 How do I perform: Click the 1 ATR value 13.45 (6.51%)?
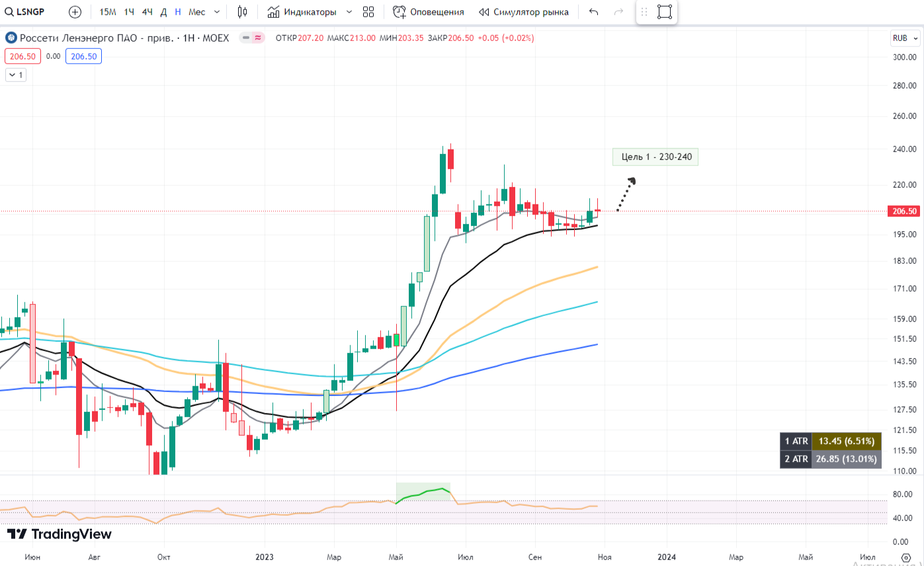tap(847, 441)
